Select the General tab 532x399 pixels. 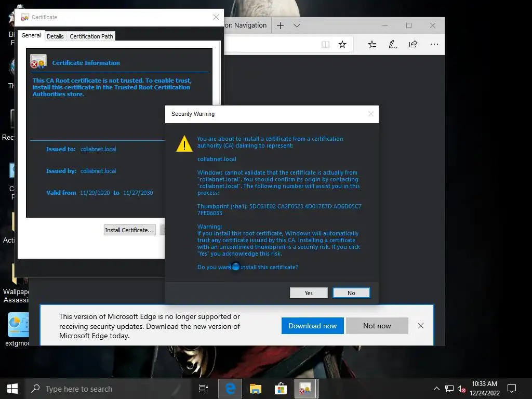pos(31,35)
